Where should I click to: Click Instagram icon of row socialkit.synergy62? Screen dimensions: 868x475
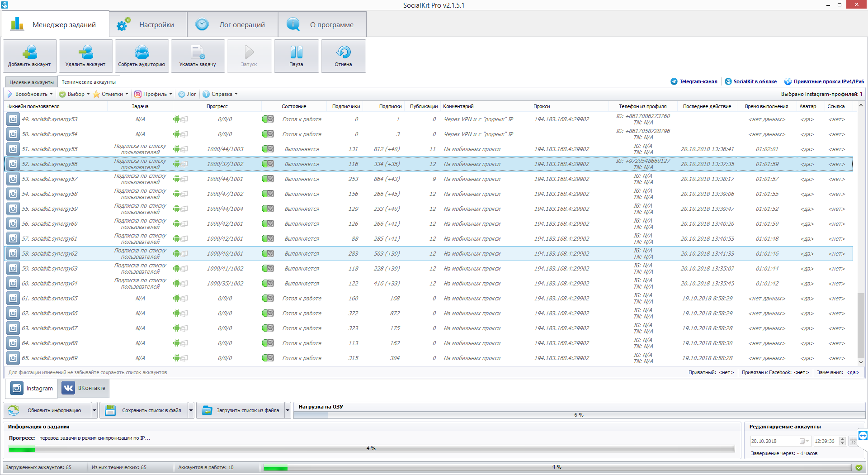click(x=13, y=254)
